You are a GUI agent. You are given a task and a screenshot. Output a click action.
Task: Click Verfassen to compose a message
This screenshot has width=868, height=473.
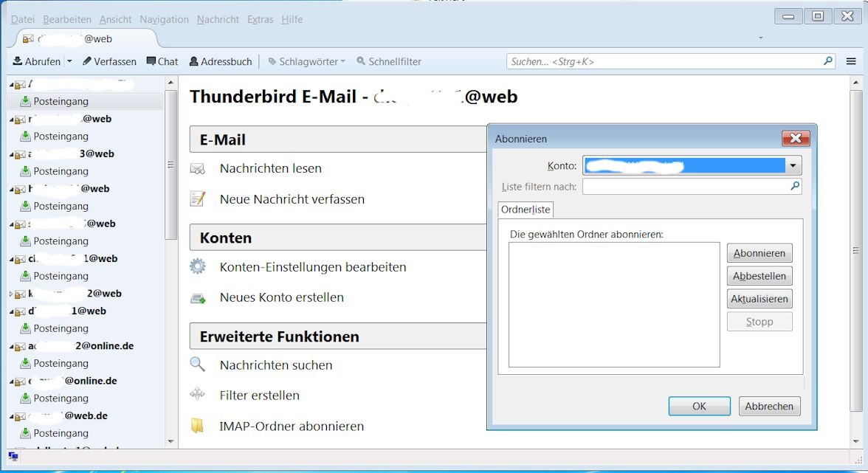click(x=109, y=61)
